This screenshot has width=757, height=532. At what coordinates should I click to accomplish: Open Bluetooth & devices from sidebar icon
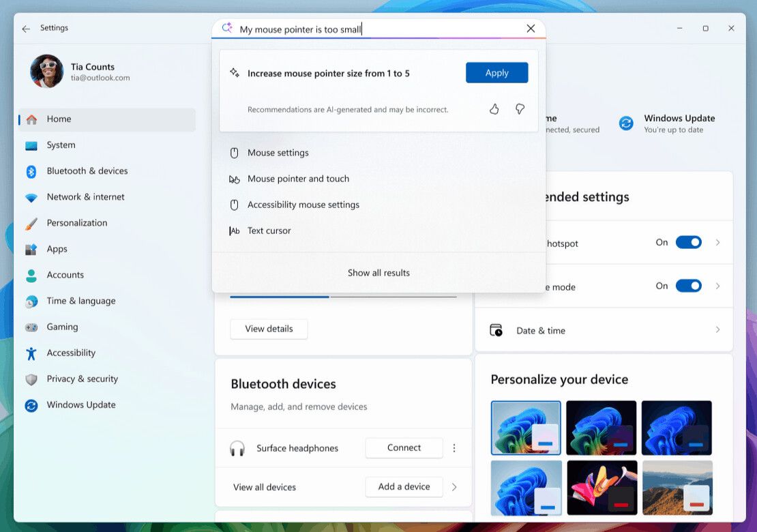pyautogui.click(x=31, y=171)
